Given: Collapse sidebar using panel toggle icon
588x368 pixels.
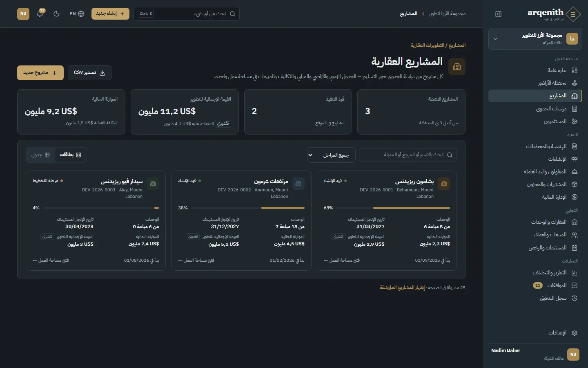Looking at the screenshot, I should coord(498,14).
